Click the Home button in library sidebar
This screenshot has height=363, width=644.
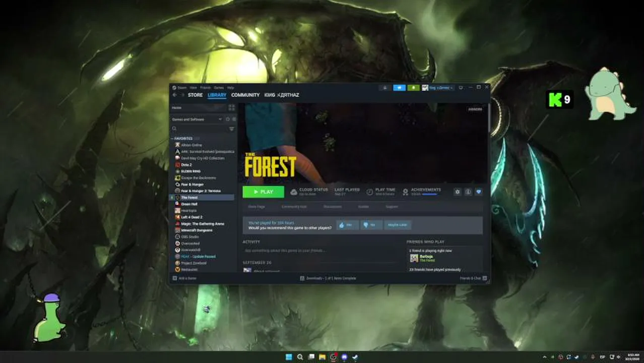[199, 108]
